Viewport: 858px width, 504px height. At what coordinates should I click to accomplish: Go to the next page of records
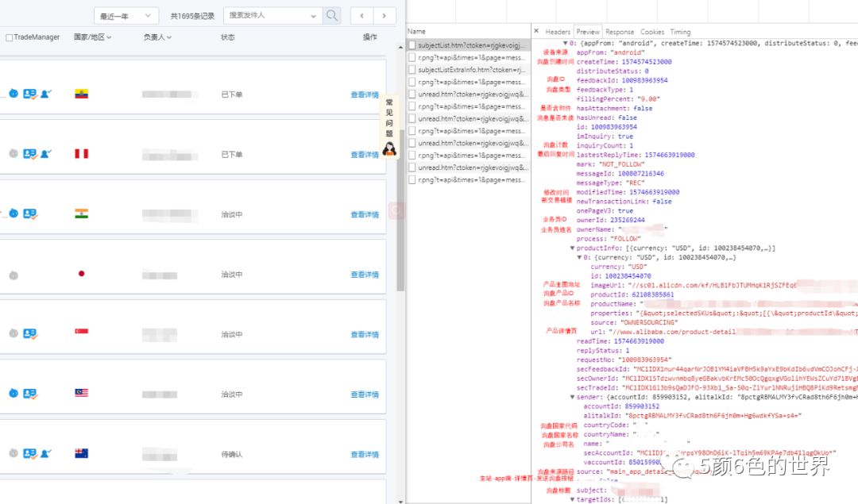[385, 16]
